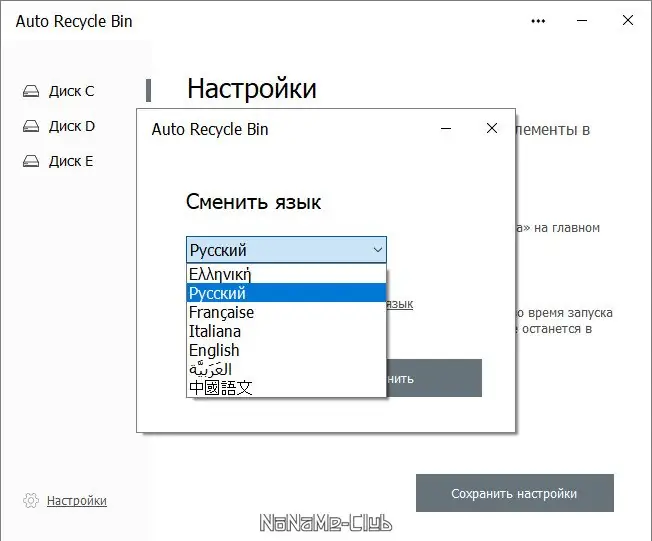Click the combo box chevron arrow
652x541 pixels.
coord(378,250)
